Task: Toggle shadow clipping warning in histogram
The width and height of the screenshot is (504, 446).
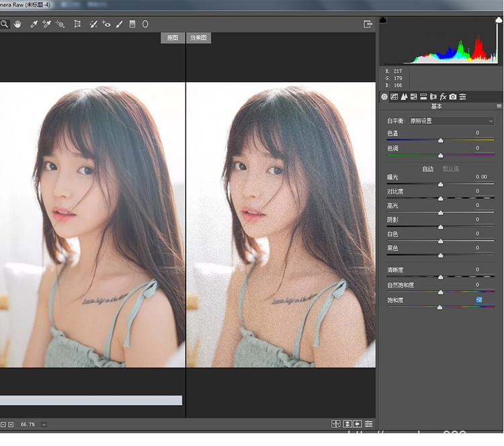Action: click(x=383, y=20)
